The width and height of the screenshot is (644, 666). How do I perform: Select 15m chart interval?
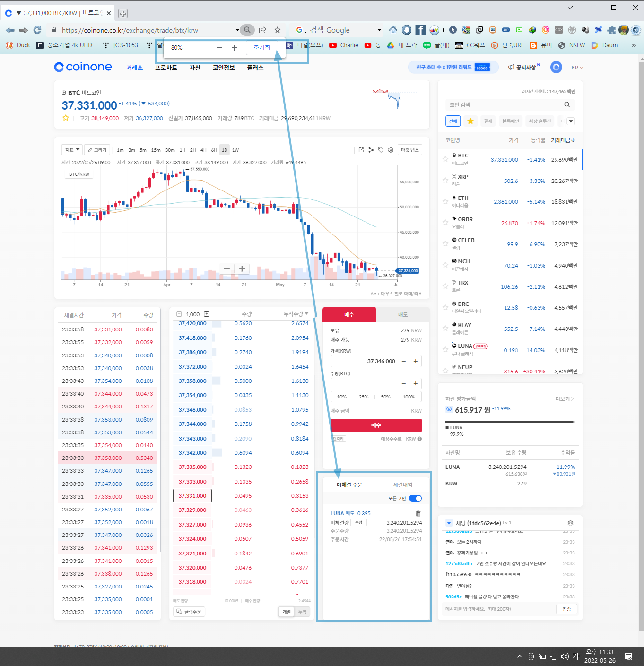coord(156,150)
